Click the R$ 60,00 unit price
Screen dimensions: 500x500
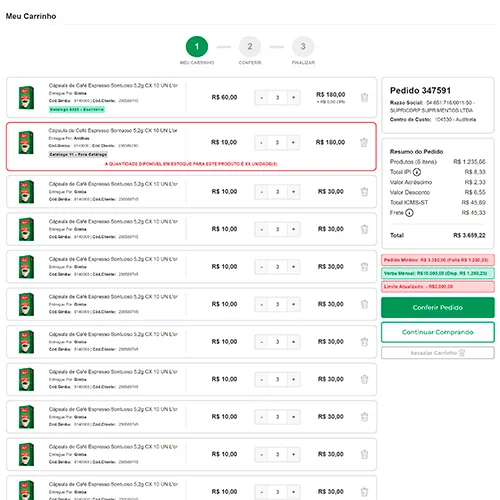coord(224,97)
